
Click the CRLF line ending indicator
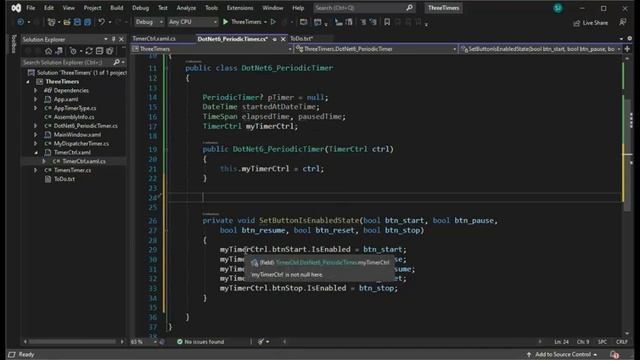pos(622,342)
